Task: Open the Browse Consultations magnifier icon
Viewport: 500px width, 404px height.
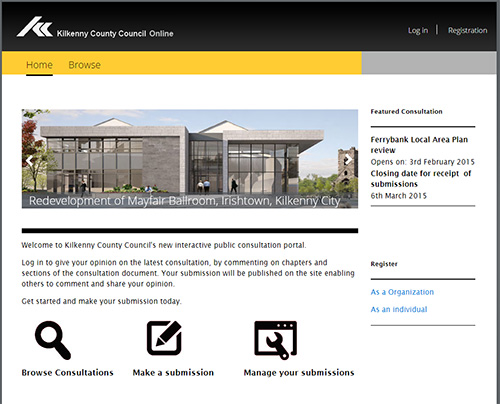Action: tap(53, 340)
